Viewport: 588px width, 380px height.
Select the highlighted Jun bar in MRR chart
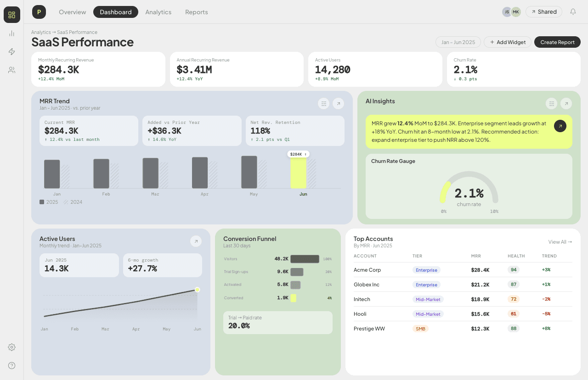point(298,173)
